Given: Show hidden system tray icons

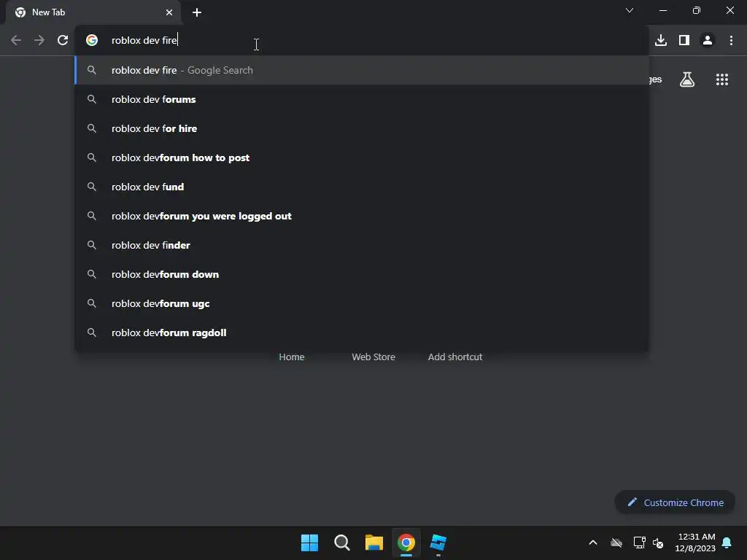Looking at the screenshot, I should click(592, 542).
